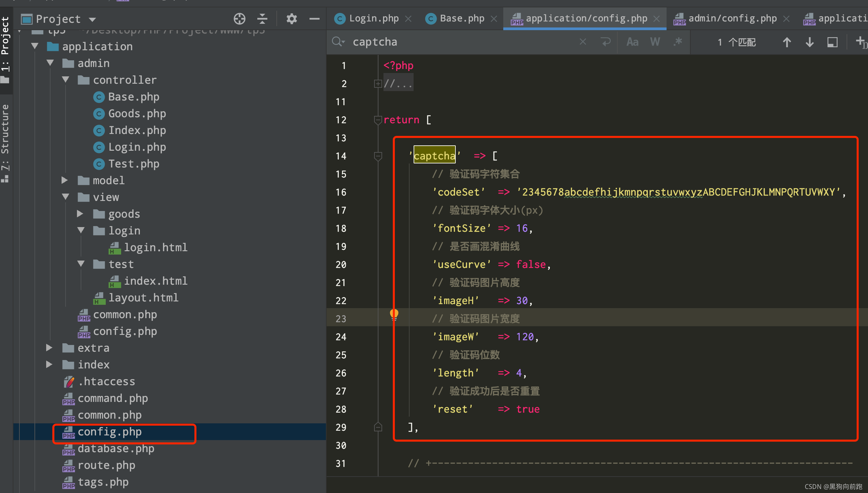Image resolution: width=868 pixels, height=493 pixels.
Task: Clear the captcha search text
Action: pos(583,42)
